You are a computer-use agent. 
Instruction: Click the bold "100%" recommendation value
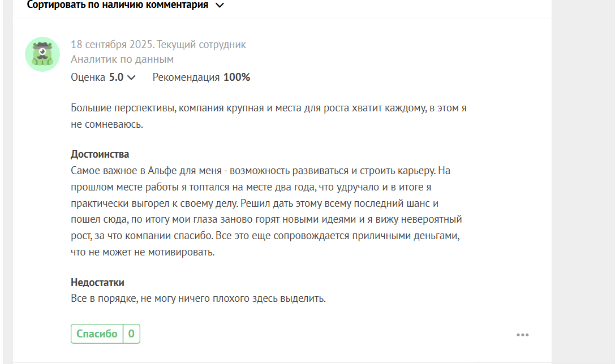[x=236, y=77]
